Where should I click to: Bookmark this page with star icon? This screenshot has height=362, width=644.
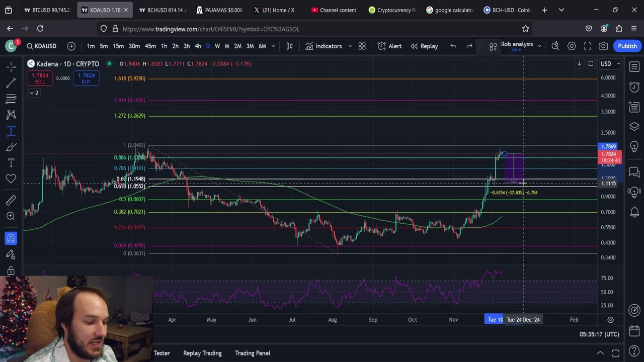525,29
